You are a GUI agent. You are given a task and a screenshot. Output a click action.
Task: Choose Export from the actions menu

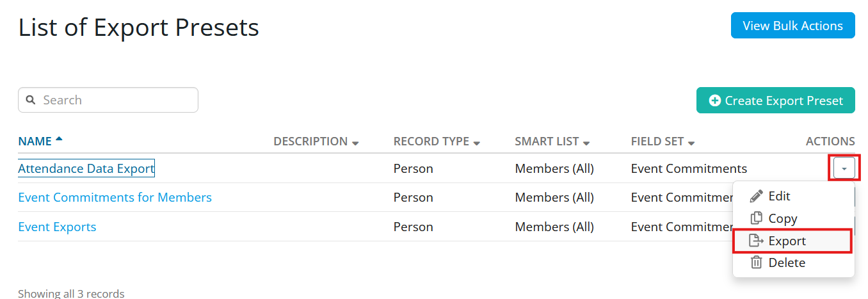(x=793, y=241)
